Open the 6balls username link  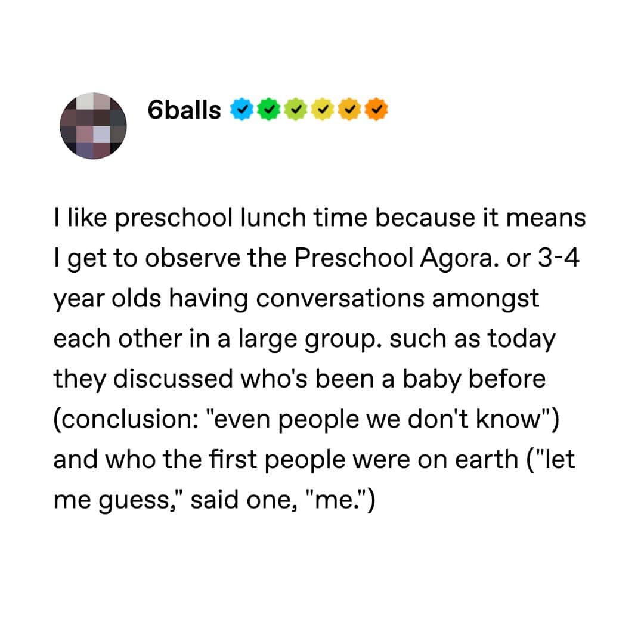pyautogui.click(x=184, y=110)
